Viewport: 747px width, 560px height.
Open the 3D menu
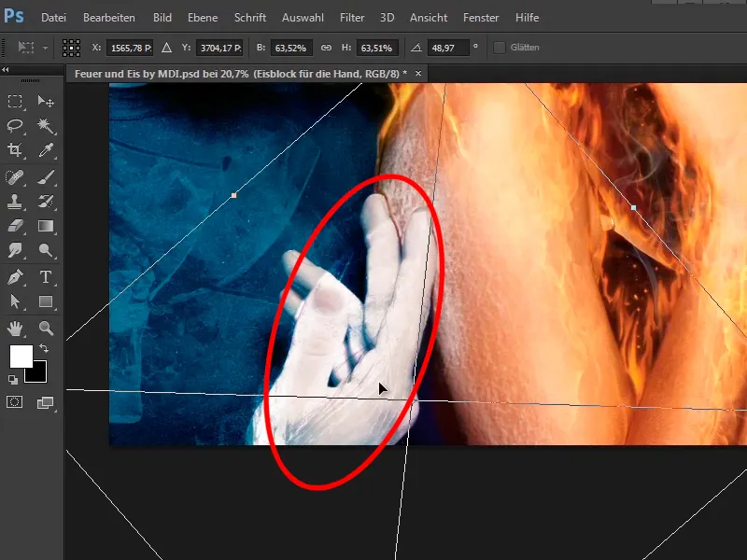(x=387, y=18)
